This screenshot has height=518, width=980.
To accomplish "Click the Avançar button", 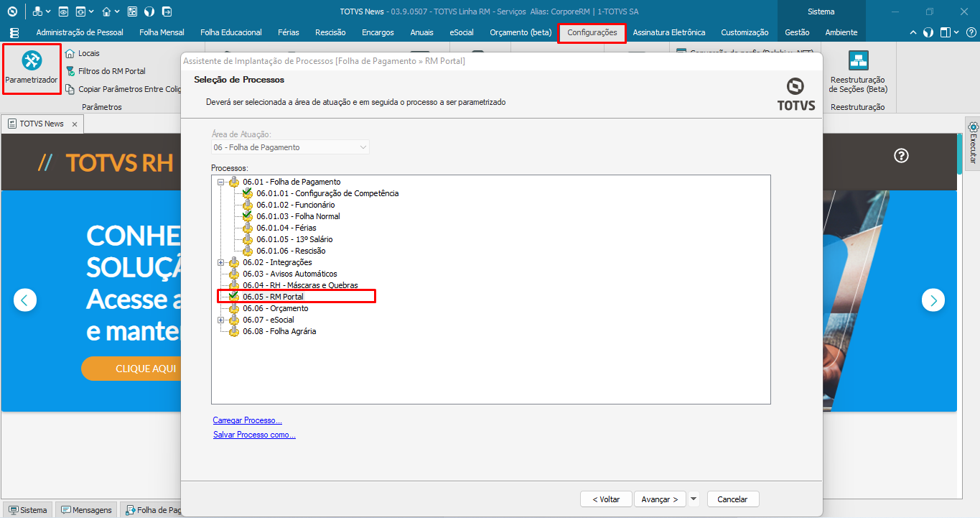I will pos(660,499).
